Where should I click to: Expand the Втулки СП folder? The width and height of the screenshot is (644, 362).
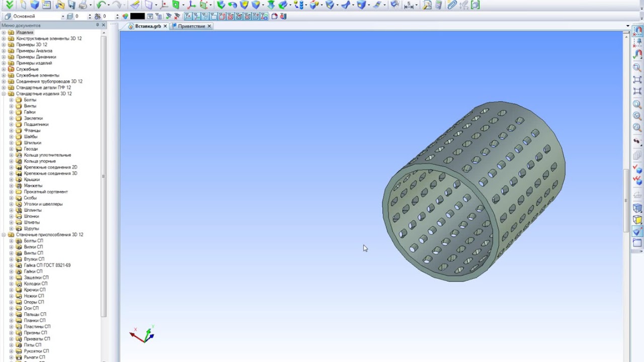[x=12, y=259]
